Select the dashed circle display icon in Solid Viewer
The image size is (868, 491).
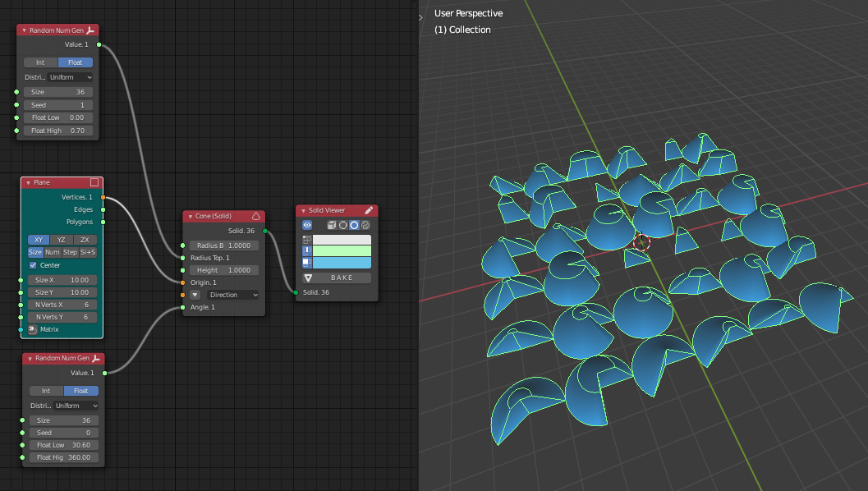coord(342,225)
